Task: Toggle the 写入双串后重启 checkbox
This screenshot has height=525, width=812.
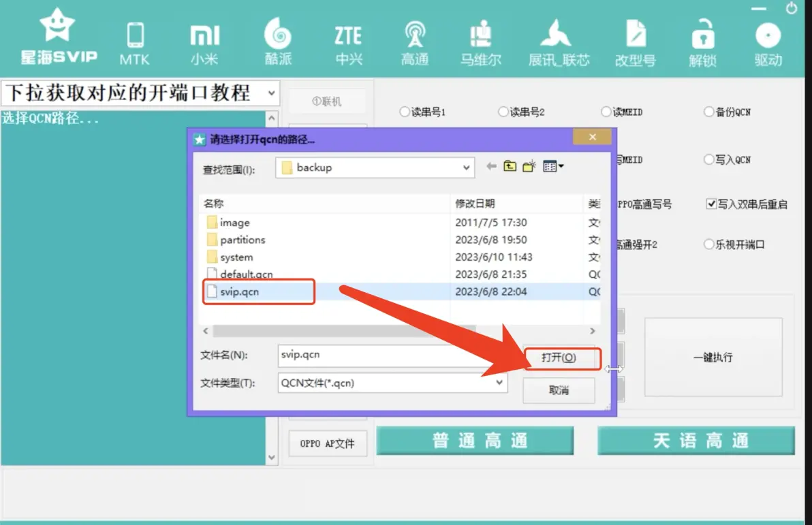Action: pyautogui.click(x=711, y=204)
